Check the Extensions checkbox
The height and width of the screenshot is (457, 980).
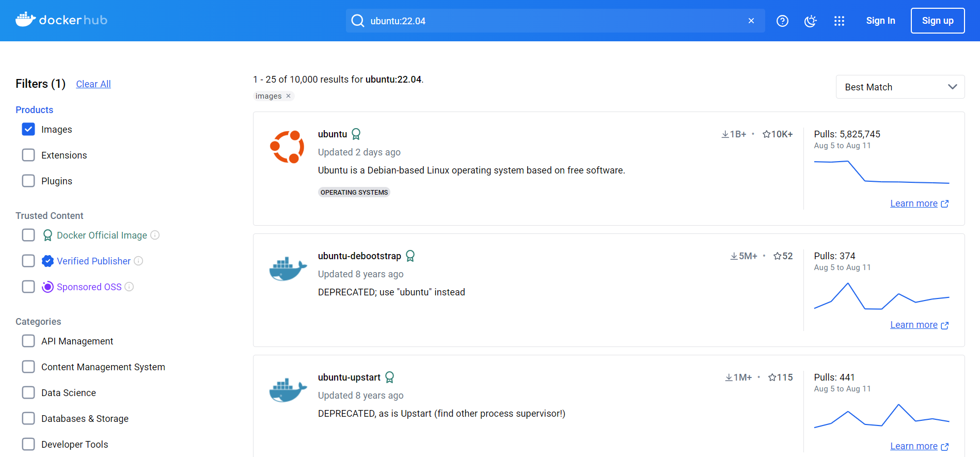coord(28,155)
